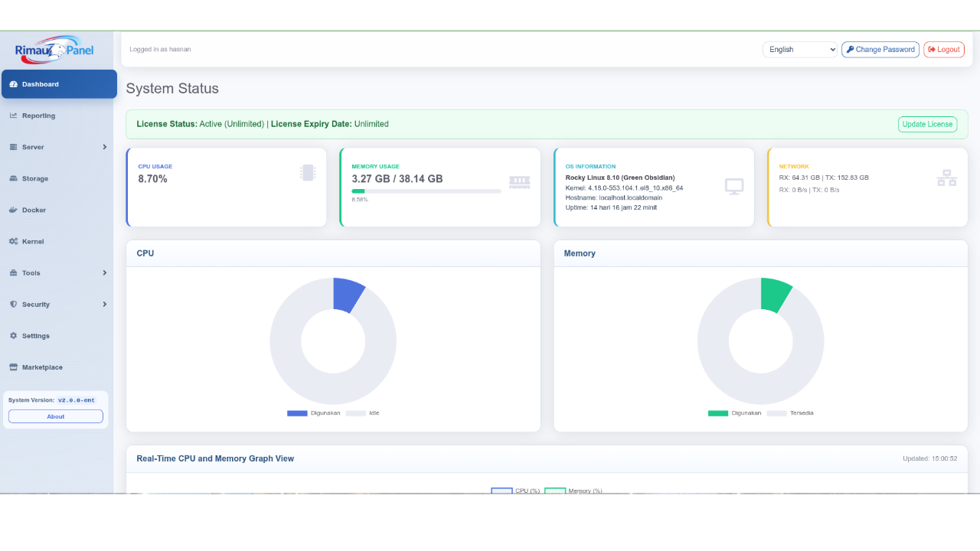980x551 pixels.
Task: Open the English language dropdown
Action: [x=799, y=49]
